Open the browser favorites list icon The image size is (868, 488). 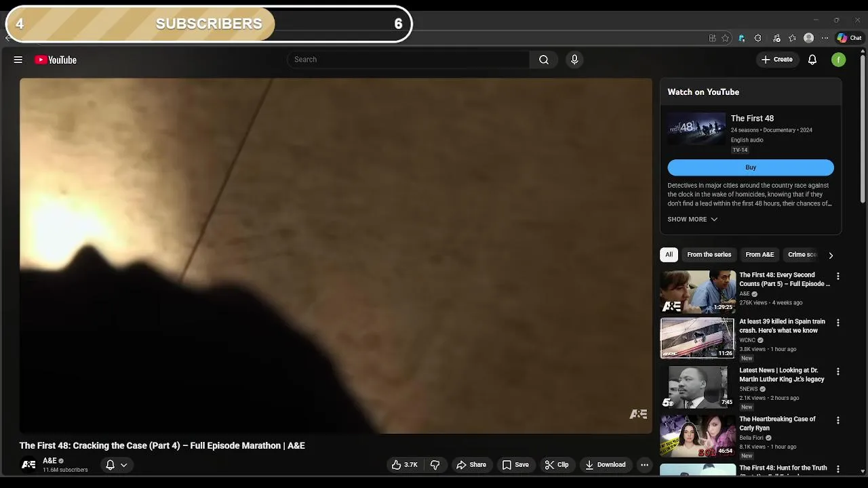point(792,38)
